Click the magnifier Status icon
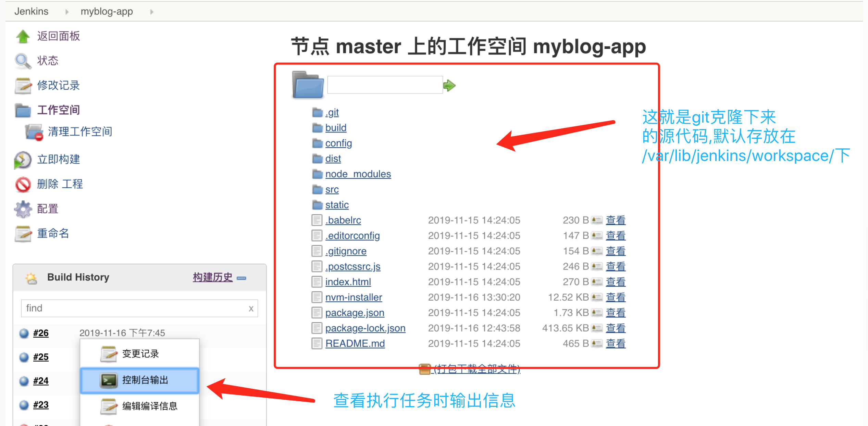Viewport: 868px width, 426px height. pyautogui.click(x=23, y=61)
